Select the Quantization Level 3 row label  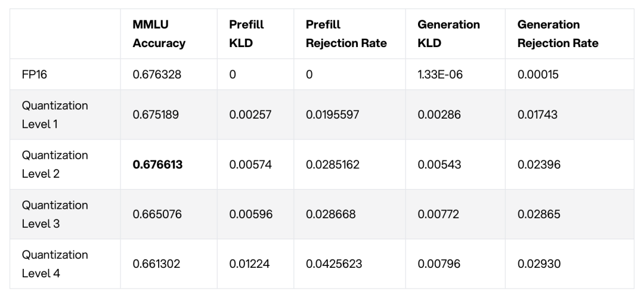click(55, 214)
